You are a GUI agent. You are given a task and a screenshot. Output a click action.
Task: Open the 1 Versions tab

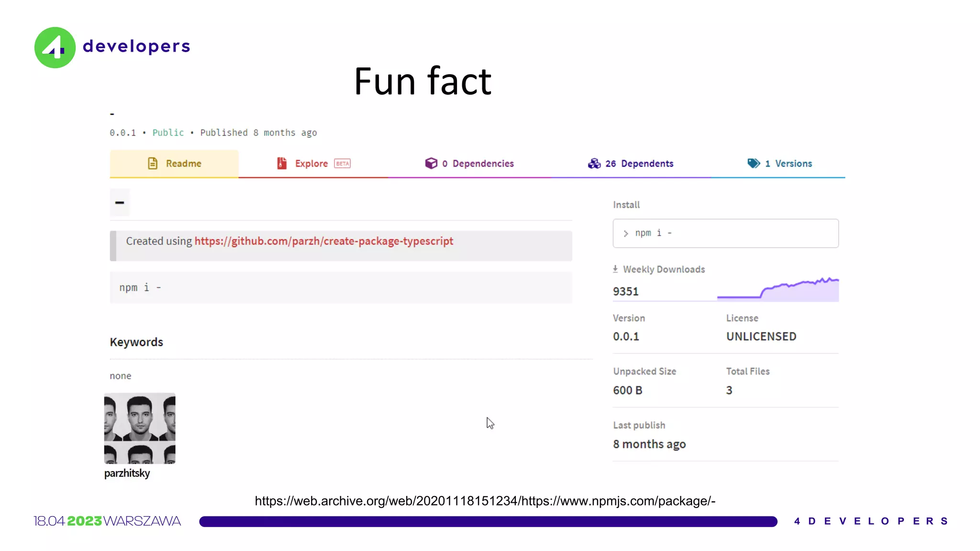click(779, 164)
